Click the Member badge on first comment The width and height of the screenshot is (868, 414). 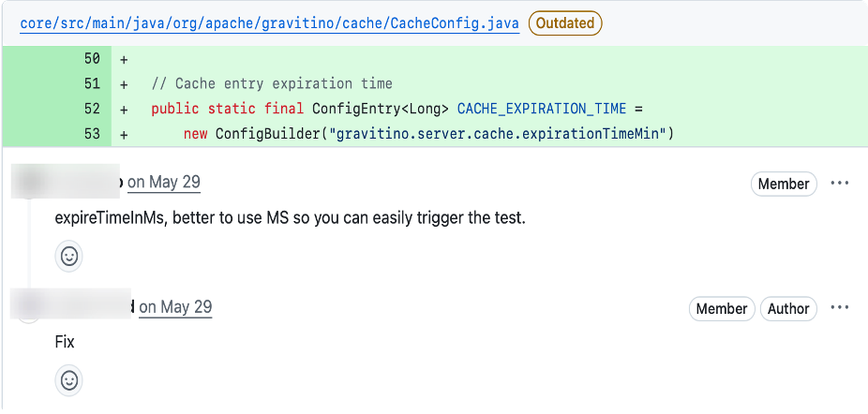click(784, 184)
